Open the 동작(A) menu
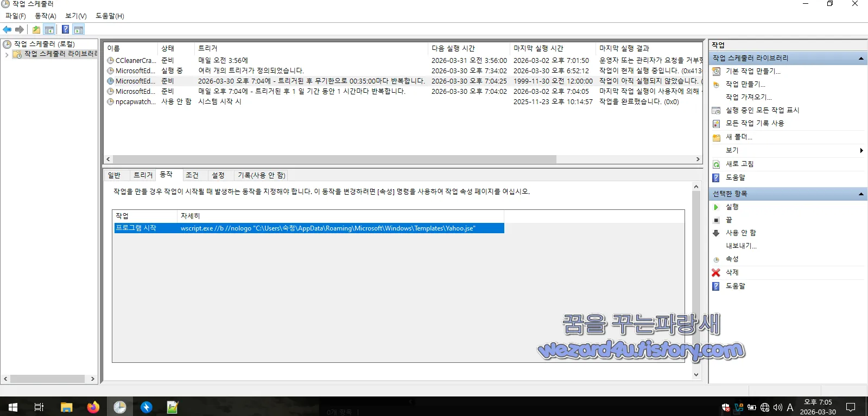This screenshot has height=416, width=868. (46, 16)
